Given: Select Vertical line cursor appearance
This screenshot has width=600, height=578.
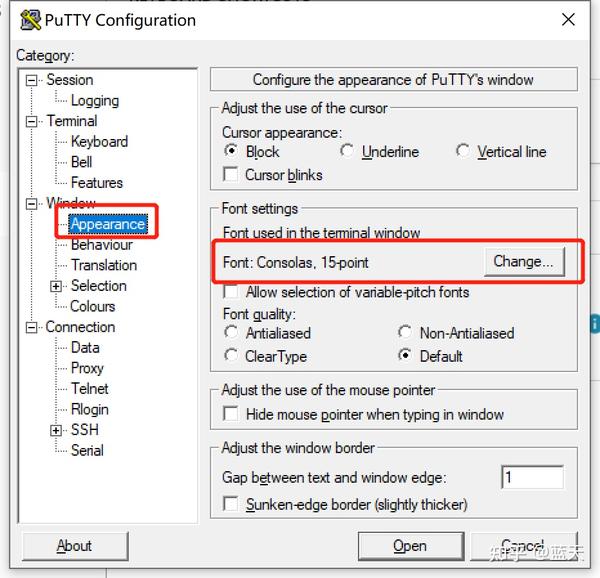Looking at the screenshot, I should 463,151.
